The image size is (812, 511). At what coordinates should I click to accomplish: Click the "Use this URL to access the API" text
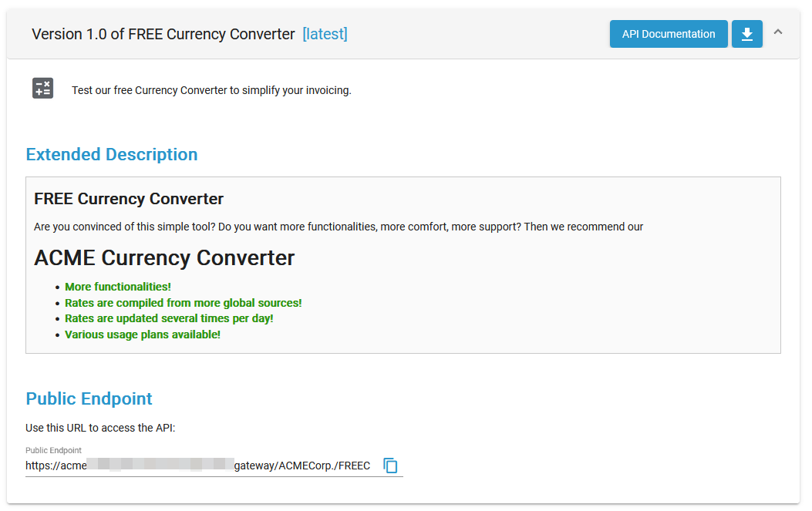tap(100, 428)
